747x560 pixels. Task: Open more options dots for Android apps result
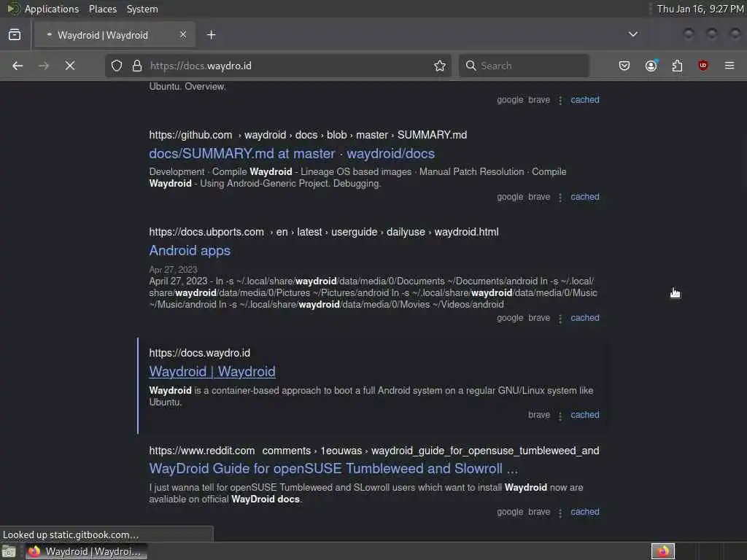point(560,319)
